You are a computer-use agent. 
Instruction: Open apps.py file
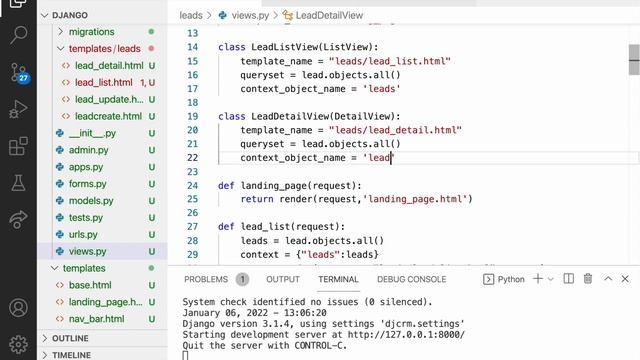point(86,167)
